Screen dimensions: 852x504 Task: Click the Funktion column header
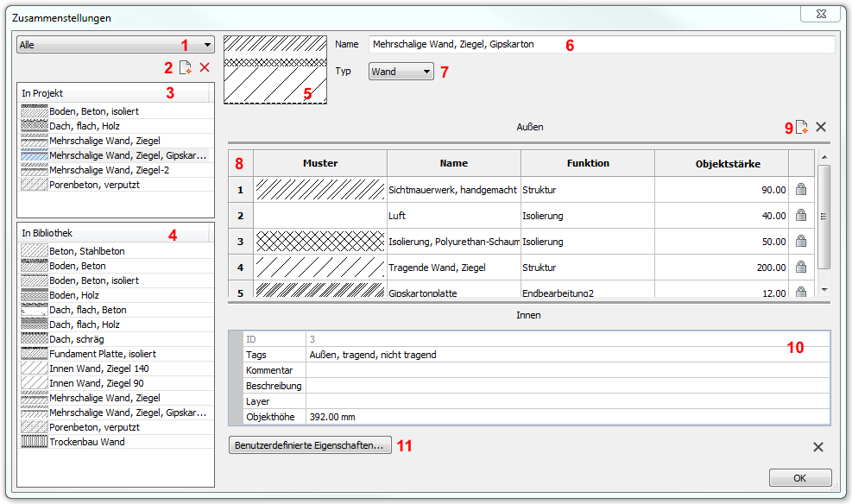[588, 163]
